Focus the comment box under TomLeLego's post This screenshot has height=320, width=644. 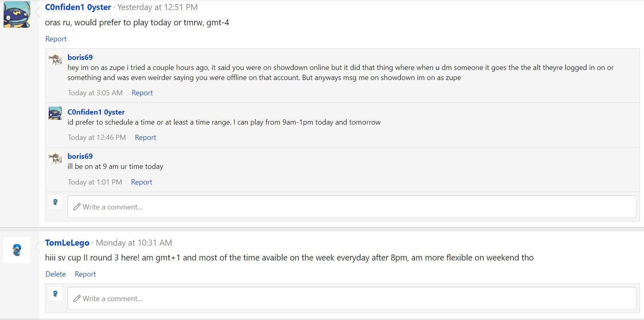[x=352, y=298]
